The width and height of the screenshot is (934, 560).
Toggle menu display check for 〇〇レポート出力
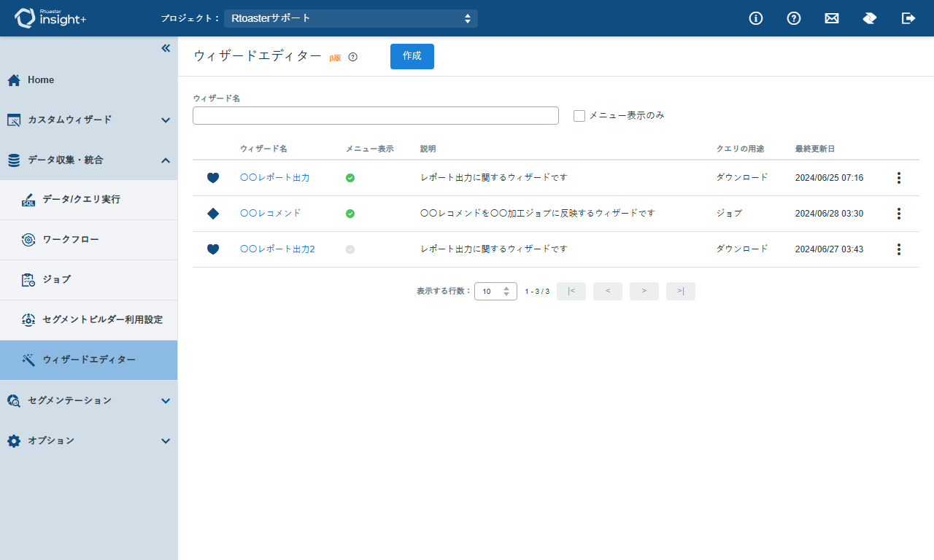point(350,178)
